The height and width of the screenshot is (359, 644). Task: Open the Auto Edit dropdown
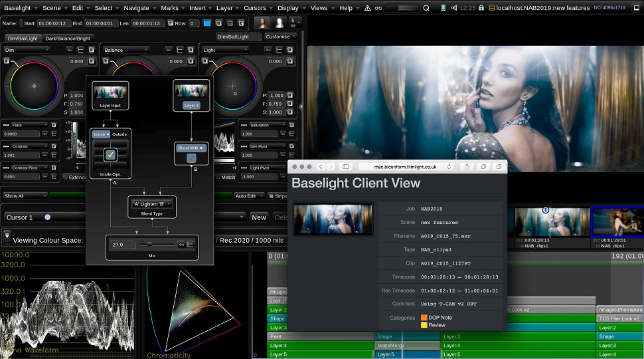[x=250, y=195]
